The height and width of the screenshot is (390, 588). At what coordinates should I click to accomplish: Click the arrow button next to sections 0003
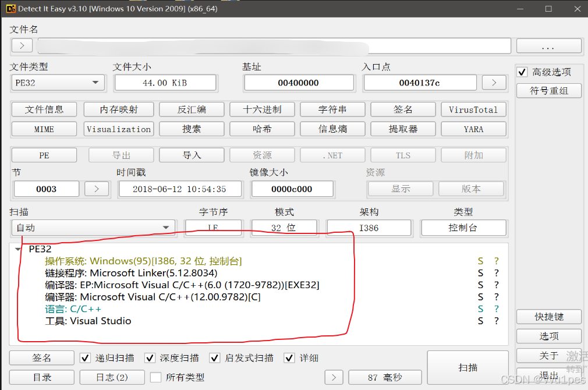[97, 189]
